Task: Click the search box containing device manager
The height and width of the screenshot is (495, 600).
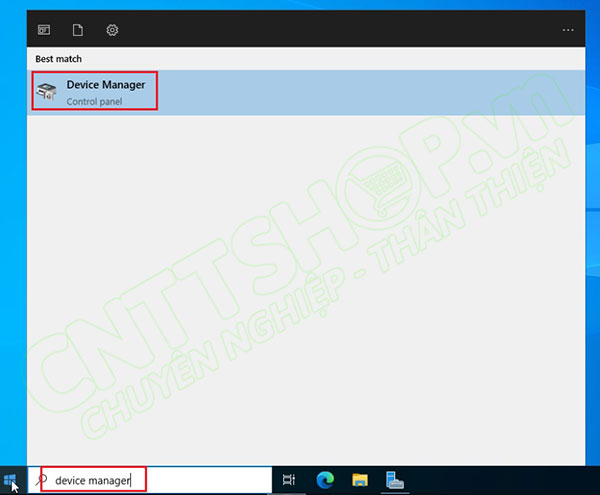Action: click(x=150, y=480)
